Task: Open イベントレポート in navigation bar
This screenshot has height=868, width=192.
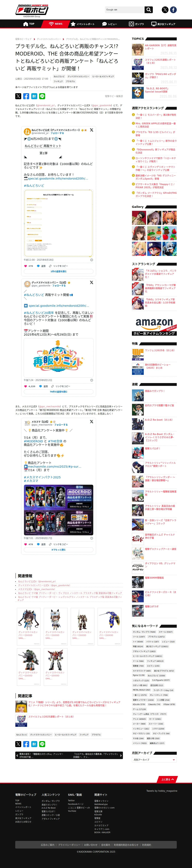Action: pyautogui.click(x=83, y=24)
